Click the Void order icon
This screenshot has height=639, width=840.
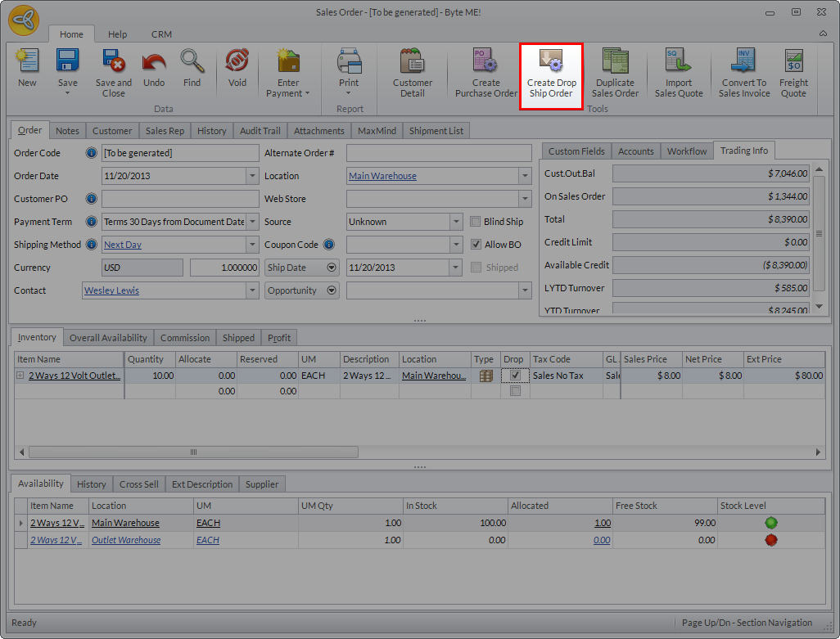pos(237,62)
